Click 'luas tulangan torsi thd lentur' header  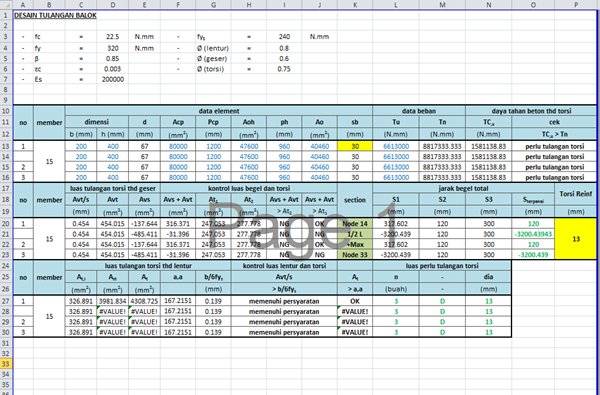tap(148, 266)
